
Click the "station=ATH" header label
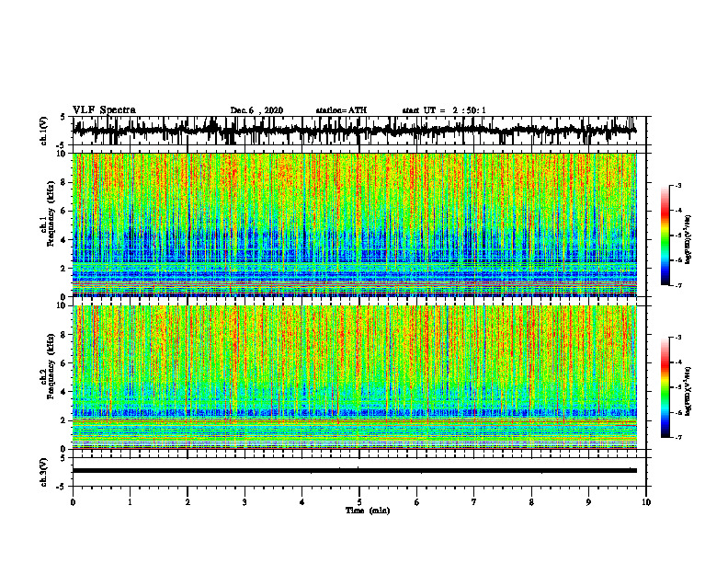tap(341, 110)
